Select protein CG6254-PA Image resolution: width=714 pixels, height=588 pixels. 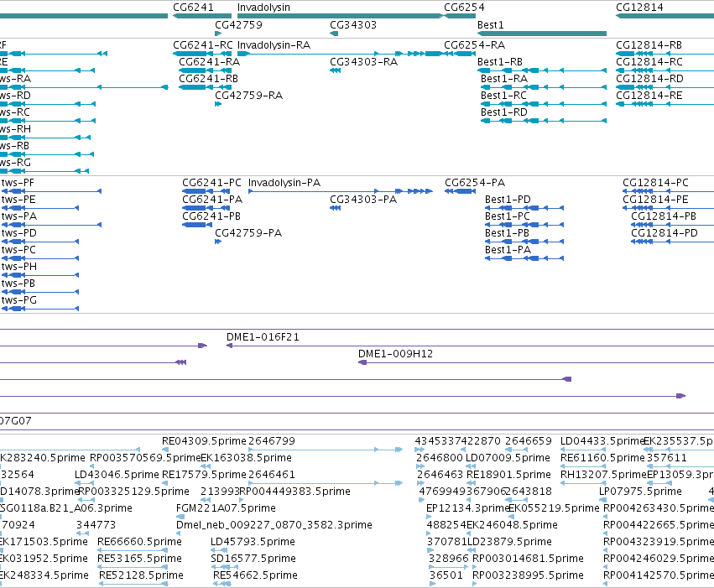tap(475, 183)
